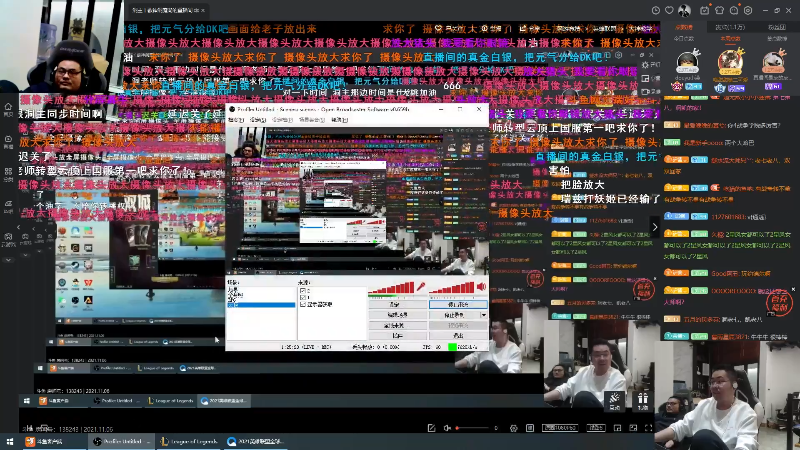Image resolution: width=800 pixels, height=450 pixels.
Task: Click the second left-column button in OBS
Action: 397,315
